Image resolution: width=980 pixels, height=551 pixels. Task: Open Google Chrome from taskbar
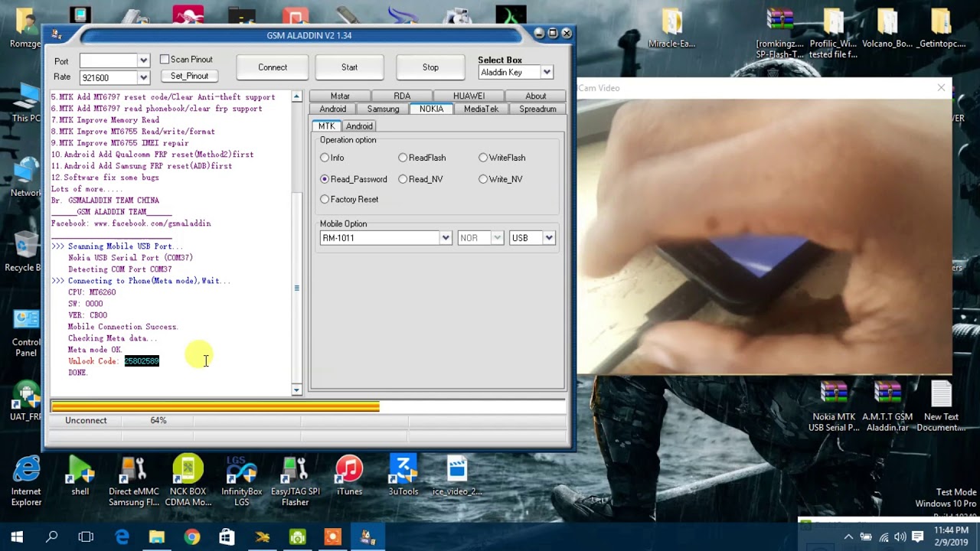pos(191,537)
